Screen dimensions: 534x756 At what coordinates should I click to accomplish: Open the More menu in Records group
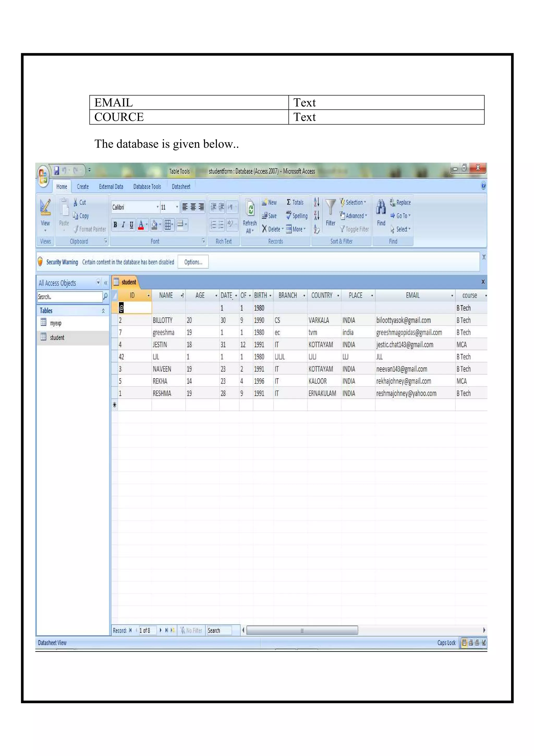point(296,229)
